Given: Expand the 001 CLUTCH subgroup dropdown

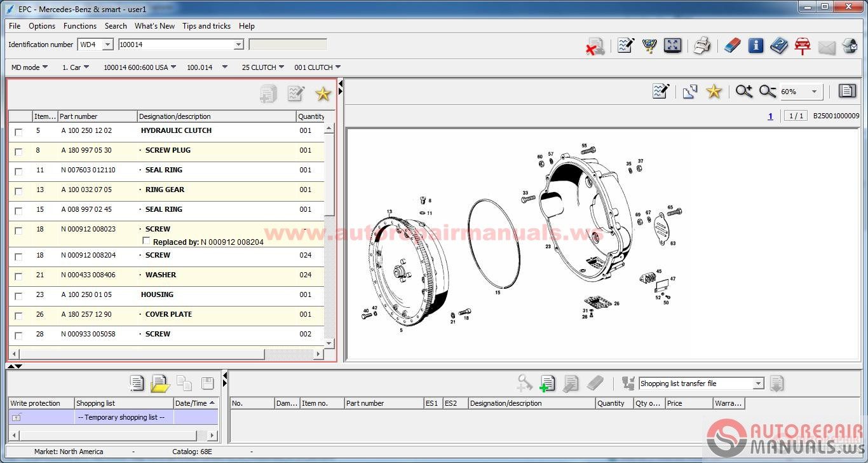Looking at the screenshot, I should click(x=338, y=67).
